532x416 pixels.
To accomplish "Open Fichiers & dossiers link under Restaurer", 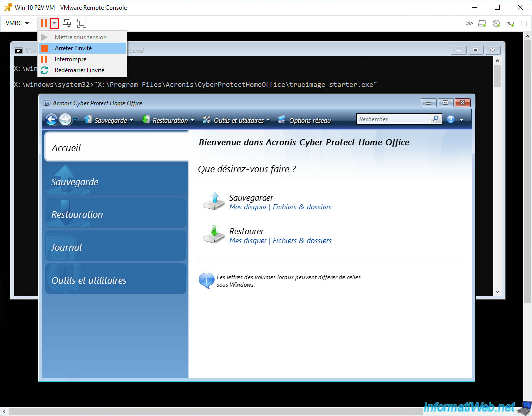I will pyautogui.click(x=302, y=241).
